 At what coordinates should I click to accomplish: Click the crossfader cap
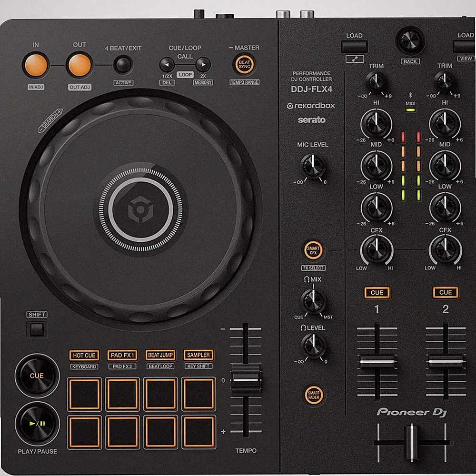[412, 443]
